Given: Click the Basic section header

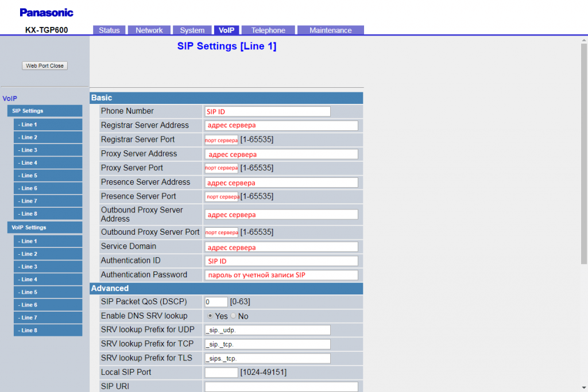Looking at the screenshot, I should [226, 98].
